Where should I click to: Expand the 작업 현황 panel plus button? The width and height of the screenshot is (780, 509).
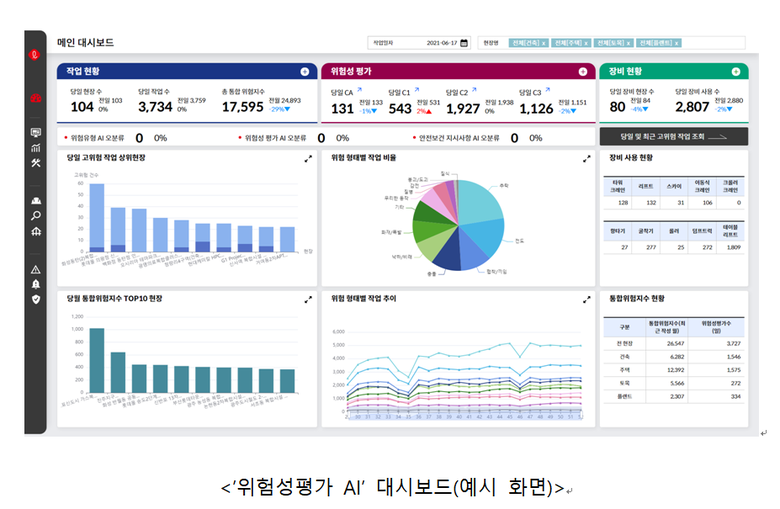(304, 72)
